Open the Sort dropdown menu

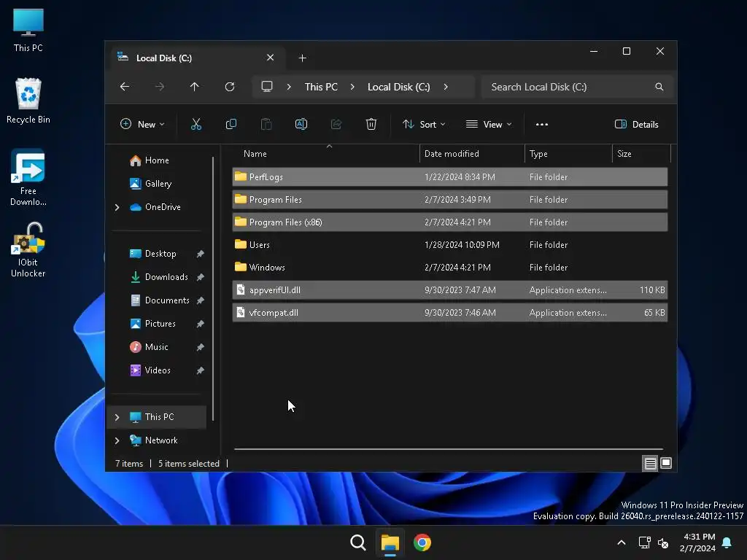coord(424,124)
